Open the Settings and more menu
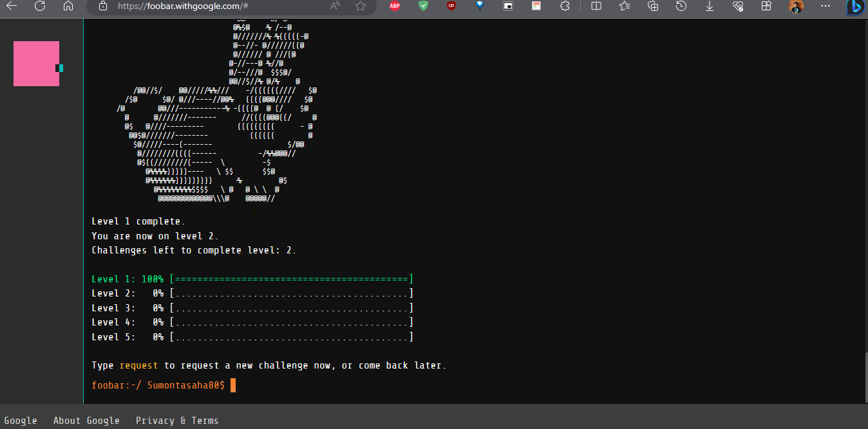Screen dimensions: 868x429 pyautogui.click(x=826, y=6)
